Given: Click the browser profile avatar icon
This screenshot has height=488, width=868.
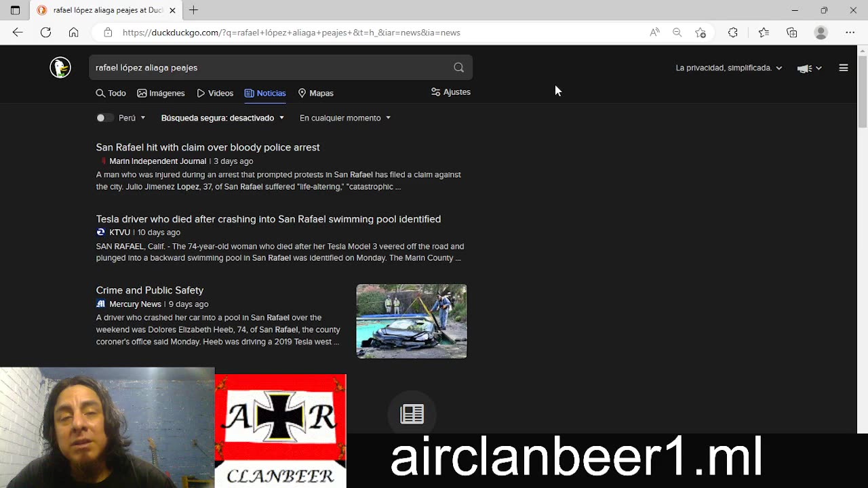Looking at the screenshot, I should [x=821, y=33].
